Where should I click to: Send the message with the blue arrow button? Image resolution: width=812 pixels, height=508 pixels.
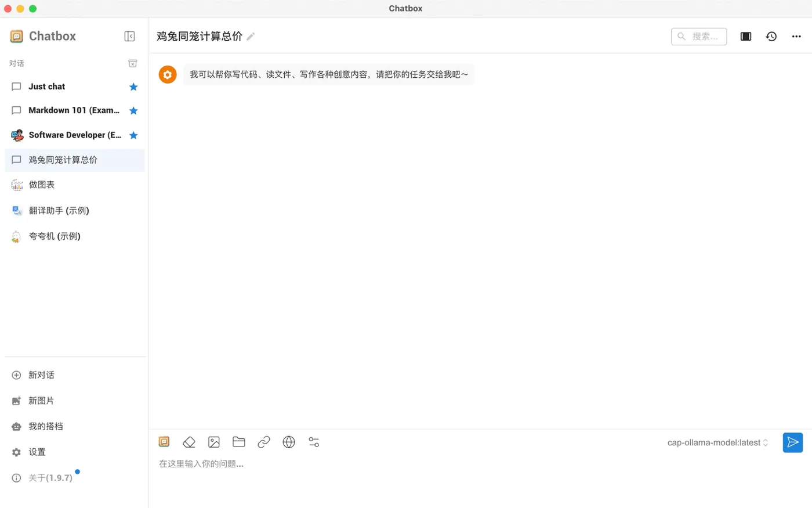(x=793, y=442)
